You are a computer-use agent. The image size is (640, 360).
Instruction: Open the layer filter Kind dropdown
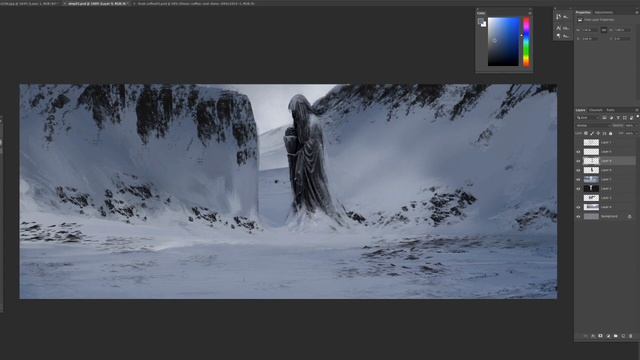(x=588, y=118)
